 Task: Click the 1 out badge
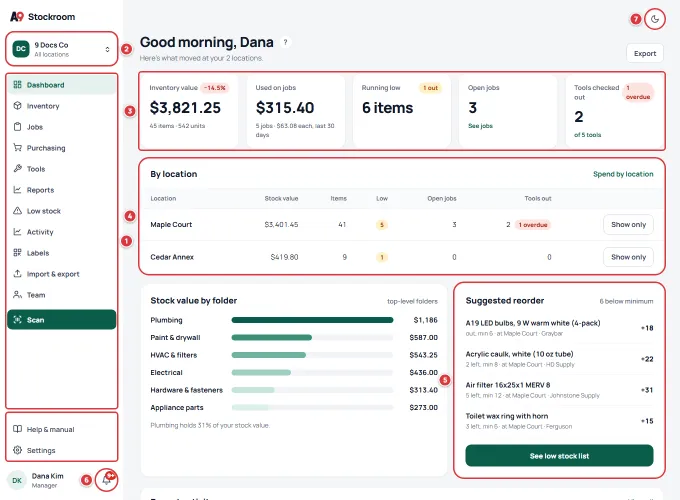pos(430,88)
